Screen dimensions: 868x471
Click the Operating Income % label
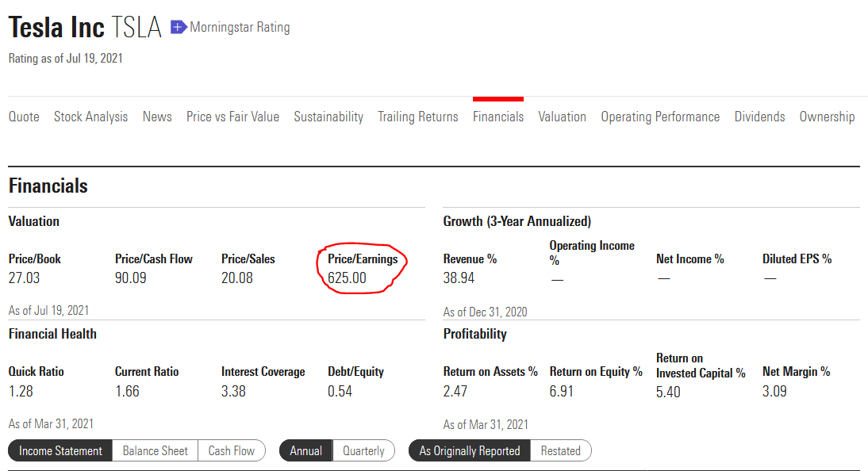(592, 253)
